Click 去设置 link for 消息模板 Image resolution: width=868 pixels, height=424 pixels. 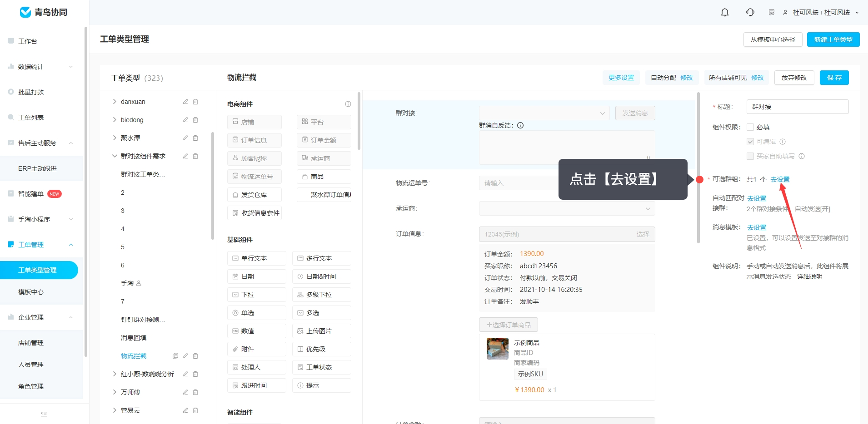click(757, 227)
